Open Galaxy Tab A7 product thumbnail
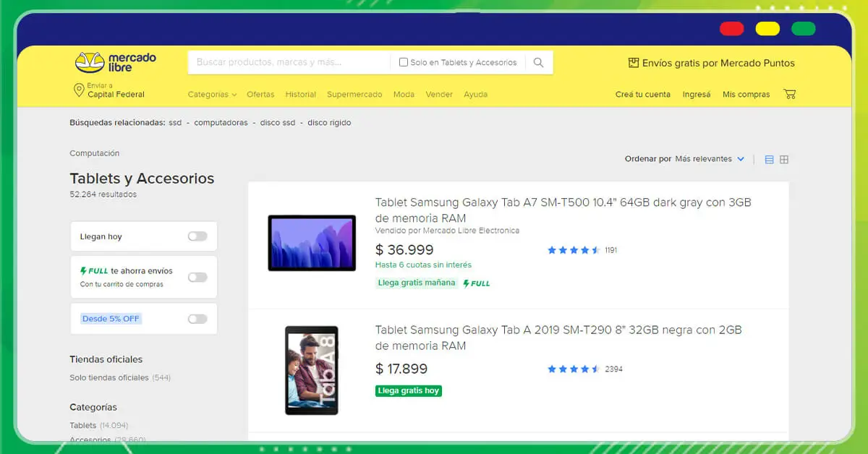Screen dimensions: 868x454 point(312,243)
